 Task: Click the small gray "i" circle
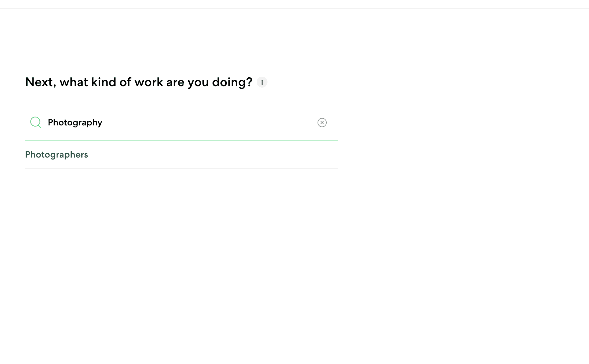262,82
